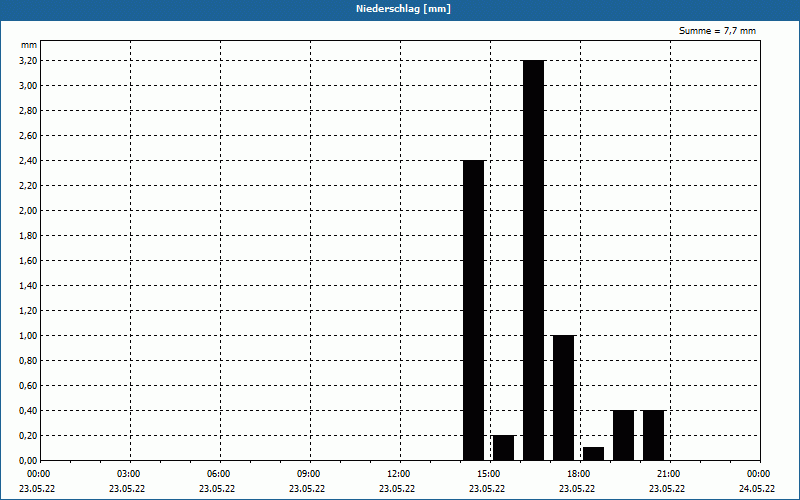Click the 15:00 time axis label
The height and width of the screenshot is (500, 800).
pyautogui.click(x=489, y=474)
